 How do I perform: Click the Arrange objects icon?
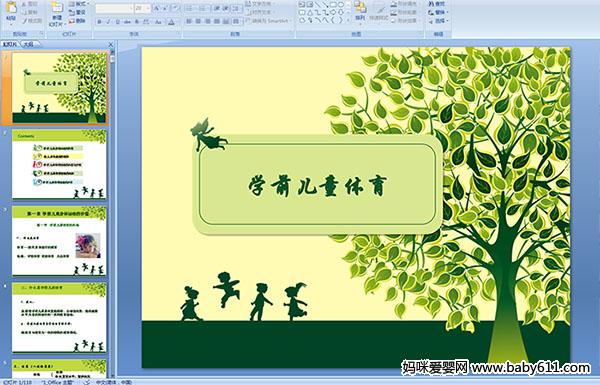(x=360, y=11)
